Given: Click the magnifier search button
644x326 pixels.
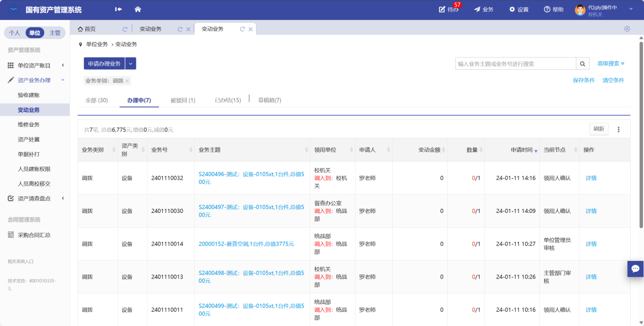Looking at the screenshot, I should point(583,64).
